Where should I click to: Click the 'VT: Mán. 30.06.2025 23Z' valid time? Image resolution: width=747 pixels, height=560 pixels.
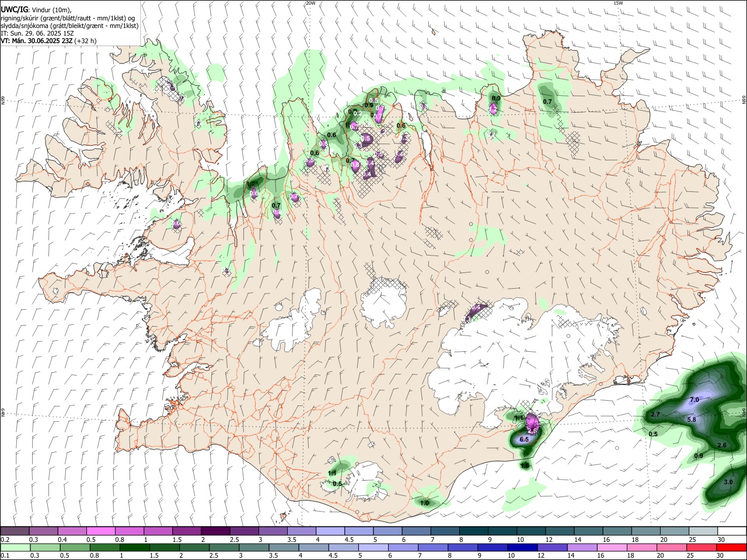point(36,41)
